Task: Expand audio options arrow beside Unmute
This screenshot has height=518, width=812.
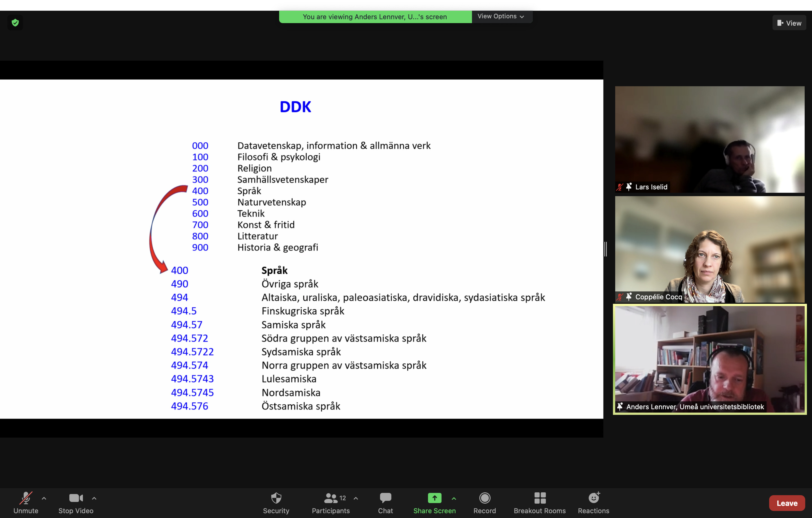Action: pos(44,498)
